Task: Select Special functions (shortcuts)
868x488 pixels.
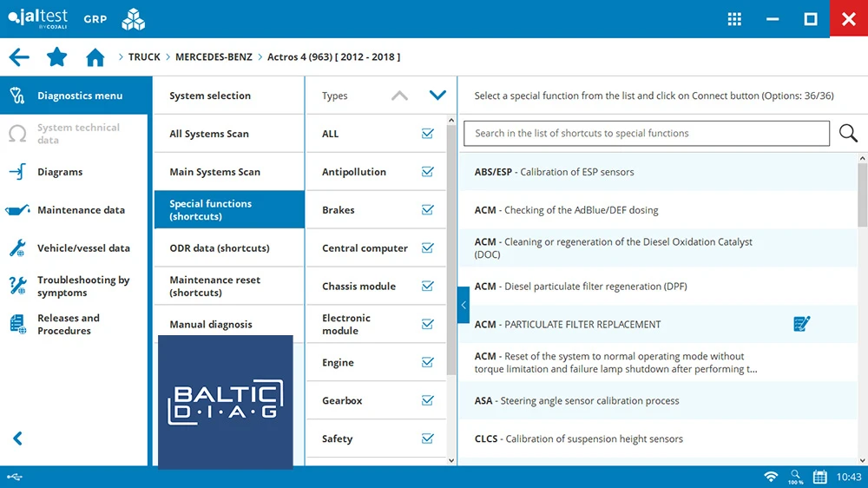Action: 229,210
